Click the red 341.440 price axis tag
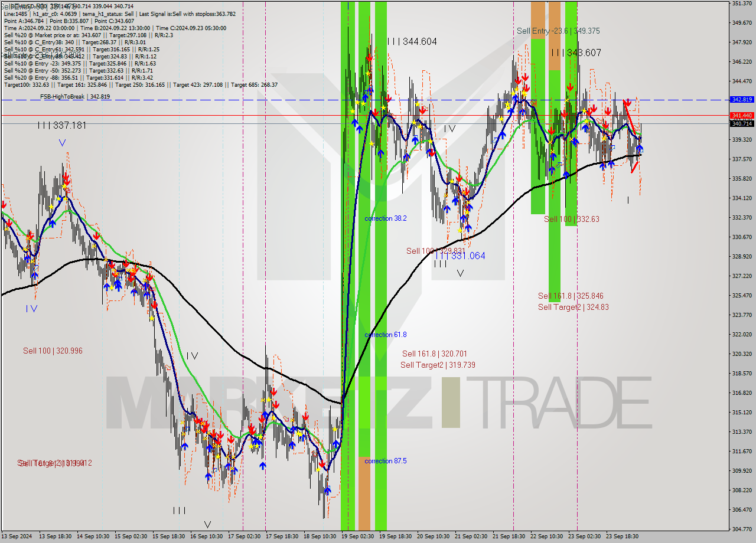This screenshot has width=756, height=543. [x=742, y=116]
